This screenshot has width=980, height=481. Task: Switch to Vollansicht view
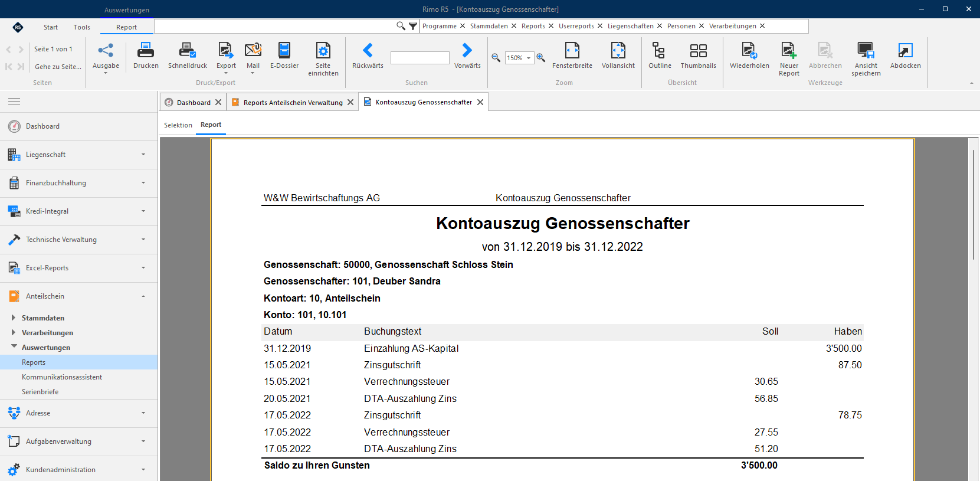point(618,56)
